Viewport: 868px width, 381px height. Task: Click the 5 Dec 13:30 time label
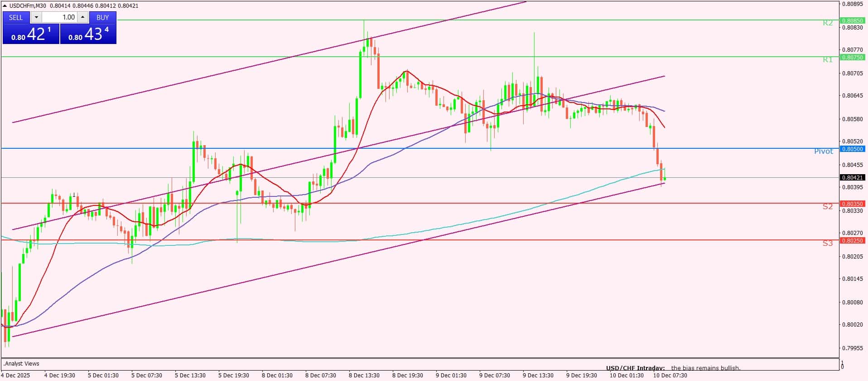click(x=190, y=375)
